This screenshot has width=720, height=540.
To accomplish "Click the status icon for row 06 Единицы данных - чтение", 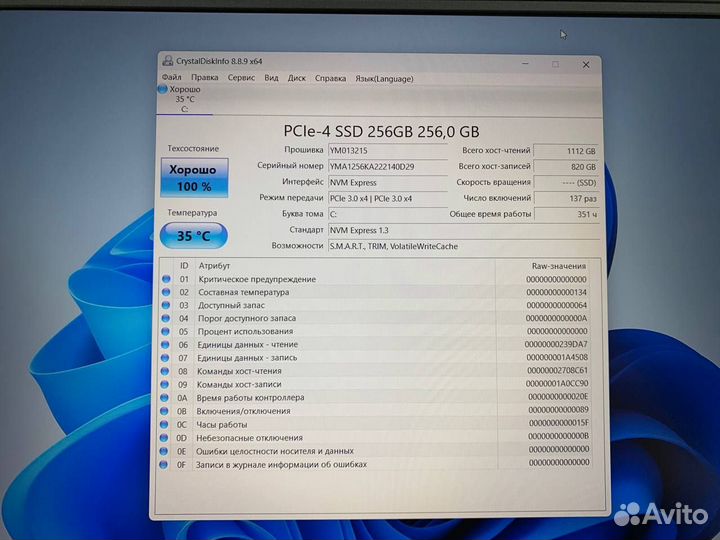I will point(165,344).
